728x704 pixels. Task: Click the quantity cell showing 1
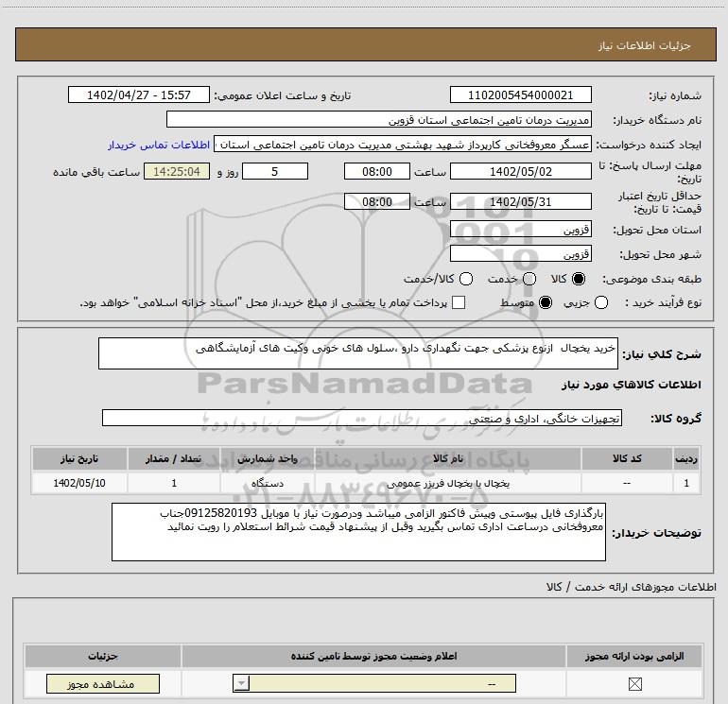pyautogui.click(x=174, y=483)
